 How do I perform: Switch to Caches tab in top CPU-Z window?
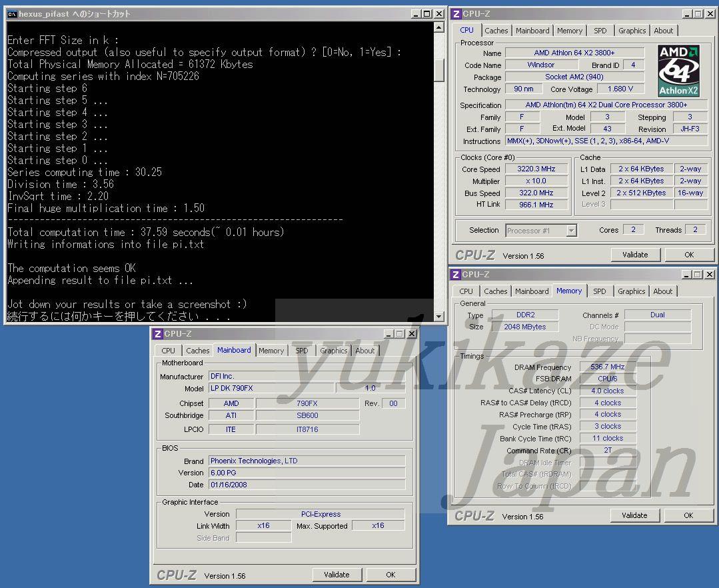point(496,31)
